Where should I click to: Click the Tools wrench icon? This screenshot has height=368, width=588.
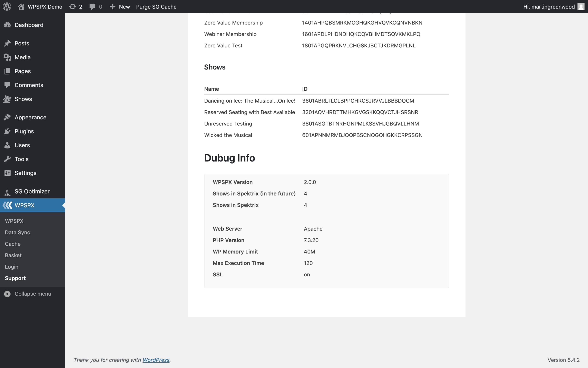(7, 159)
